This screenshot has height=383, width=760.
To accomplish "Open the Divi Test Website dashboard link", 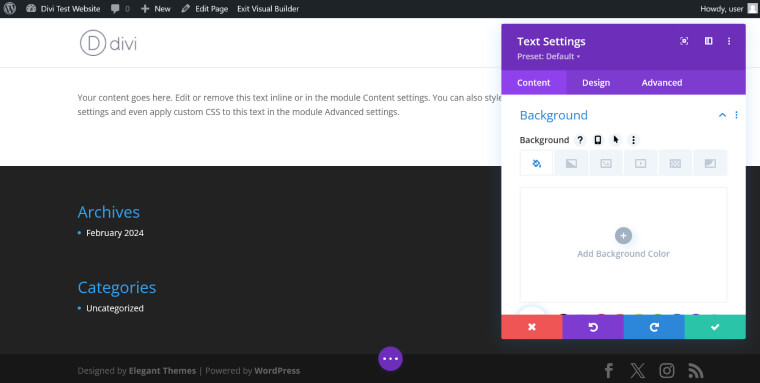I will [x=63, y=9].
